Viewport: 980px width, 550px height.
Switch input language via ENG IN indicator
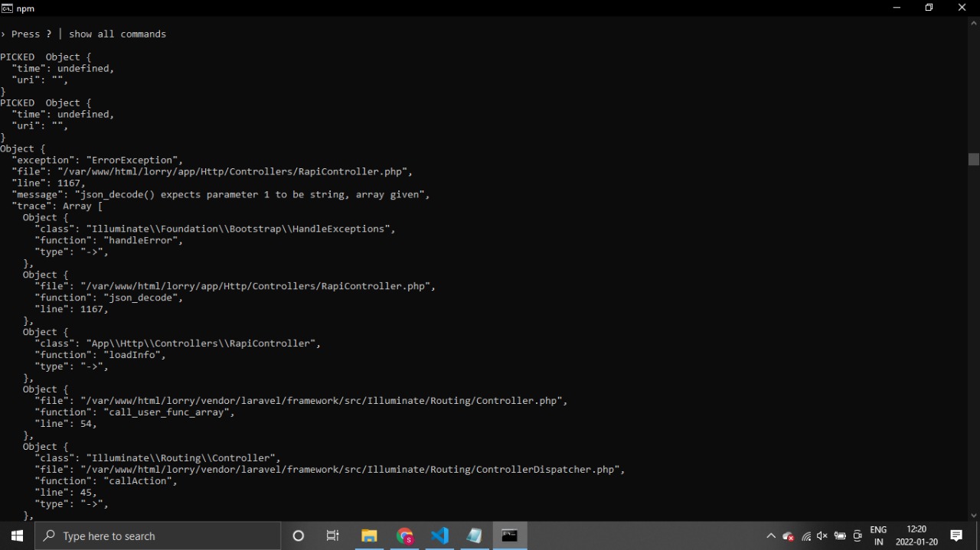[x=878, y=535]
